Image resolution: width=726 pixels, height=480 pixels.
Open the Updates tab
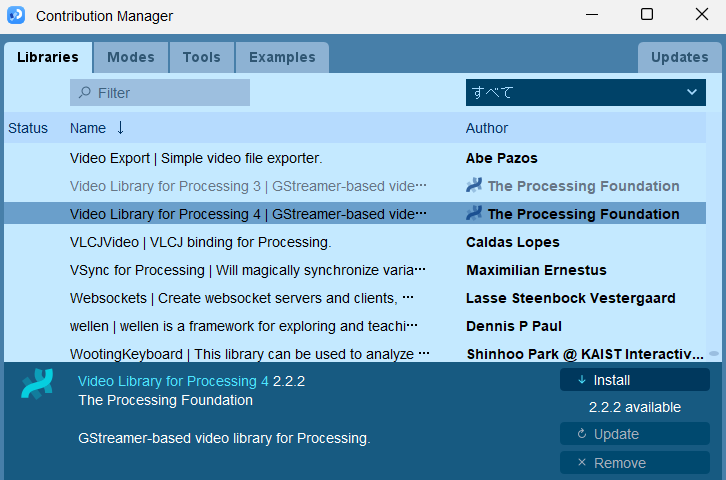tap(679, 57)
